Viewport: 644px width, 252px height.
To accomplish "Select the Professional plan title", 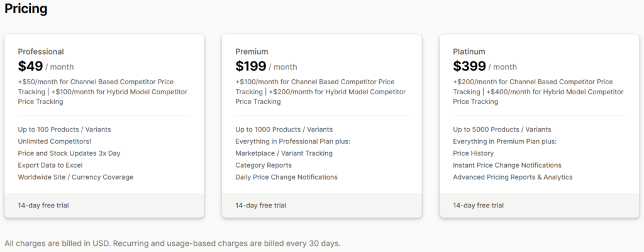I will 41,52.
